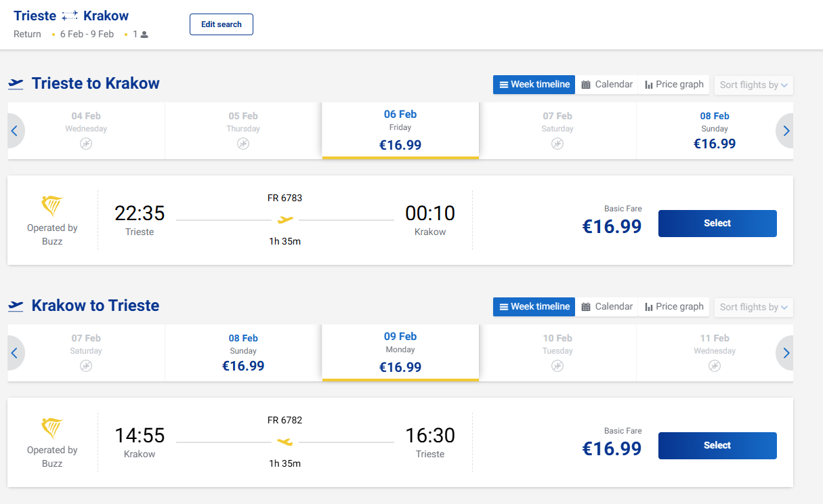Switch the outbound view to Price graph
The image size is (823, 504).
click(674, 85)
